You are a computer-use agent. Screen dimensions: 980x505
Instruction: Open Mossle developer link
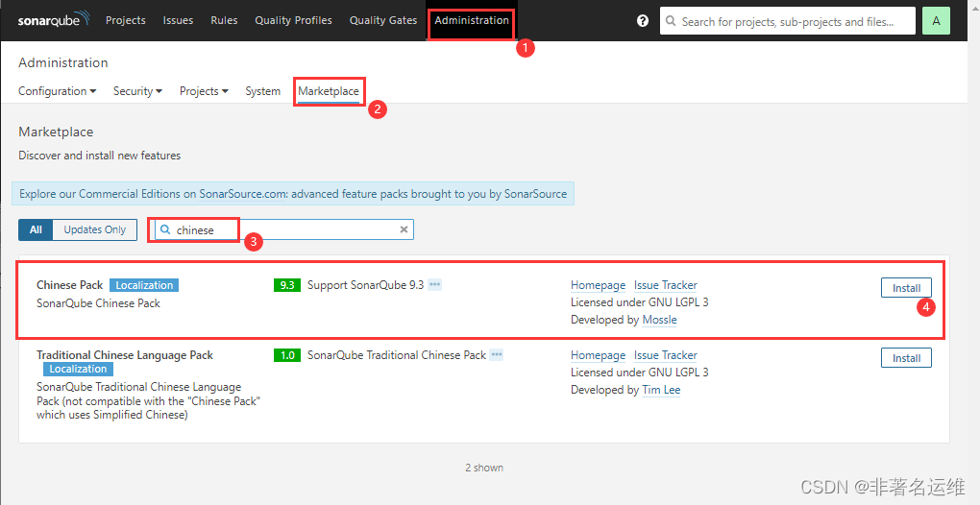(659, 320)
